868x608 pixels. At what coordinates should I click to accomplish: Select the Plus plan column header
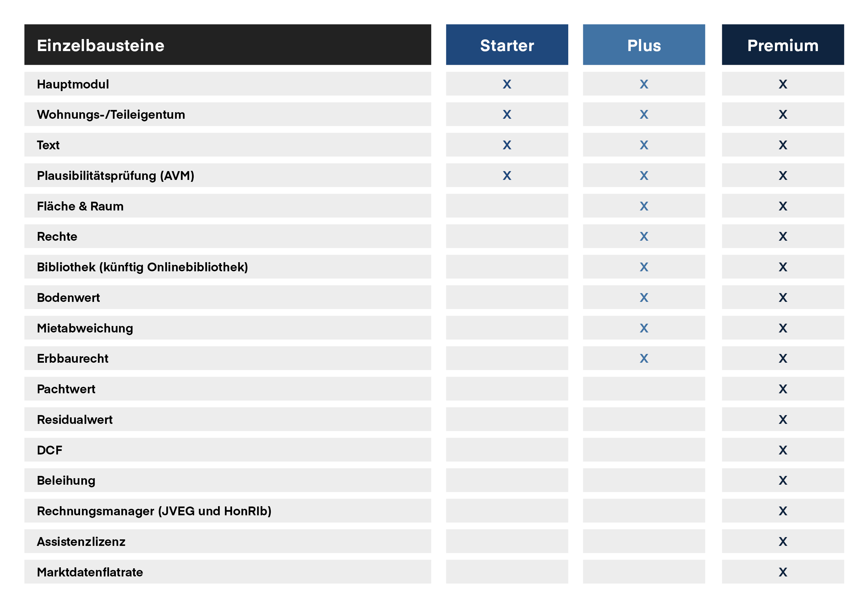coord(643,45)
